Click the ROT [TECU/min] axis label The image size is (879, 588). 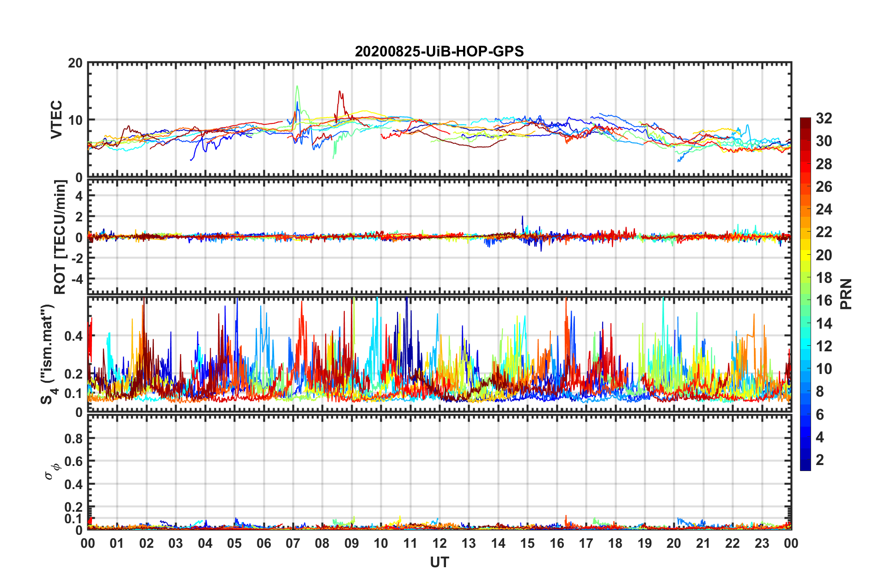click(60, 237)
